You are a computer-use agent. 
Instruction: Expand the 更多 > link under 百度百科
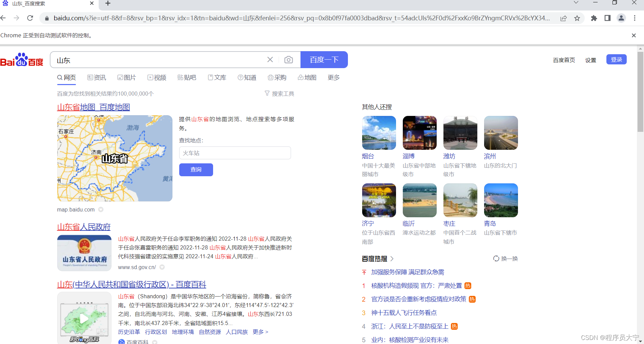click(x=261, y=332)
